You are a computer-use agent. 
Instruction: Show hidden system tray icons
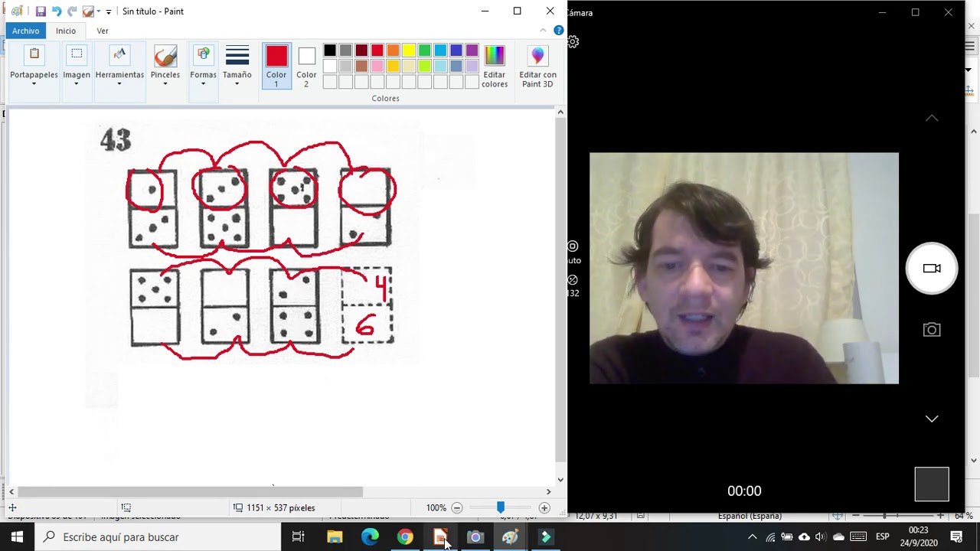click(x=753, y=537)
